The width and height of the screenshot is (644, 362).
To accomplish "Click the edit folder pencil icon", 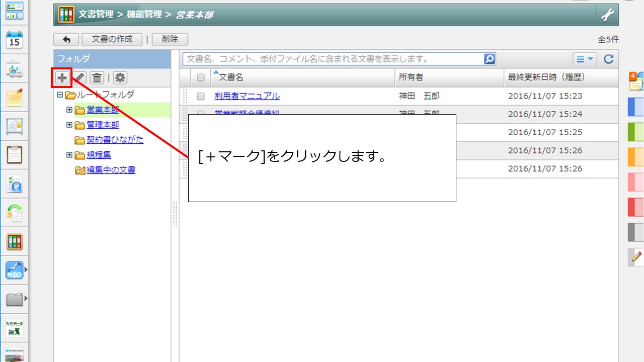I will pos(80,77).
